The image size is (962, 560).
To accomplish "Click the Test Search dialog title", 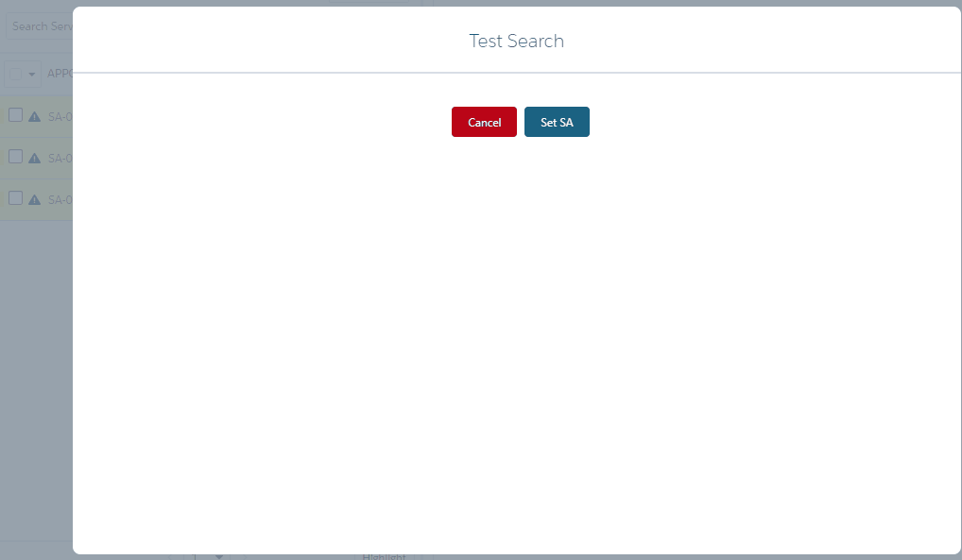I will click(x=516, y=41).
